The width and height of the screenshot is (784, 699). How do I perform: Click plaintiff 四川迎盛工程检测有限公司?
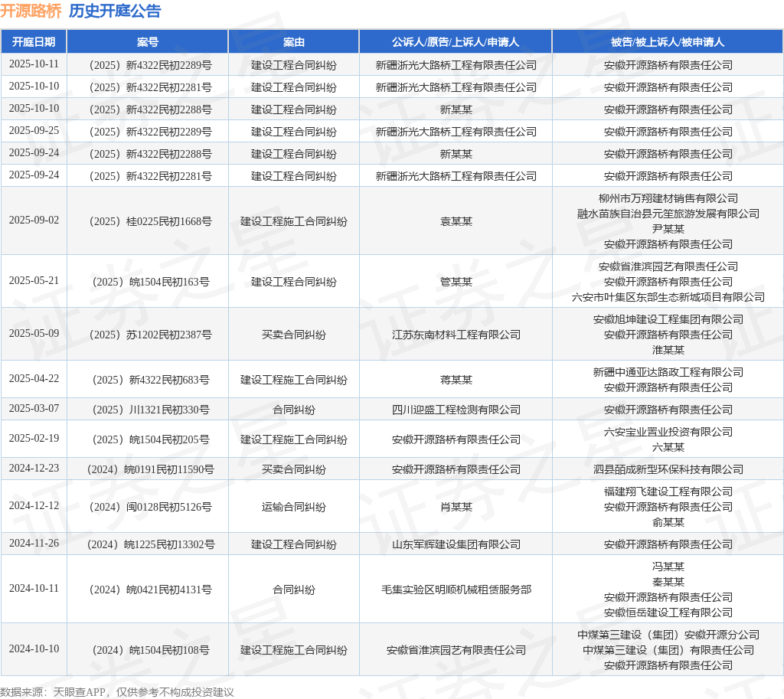(456, 410)
